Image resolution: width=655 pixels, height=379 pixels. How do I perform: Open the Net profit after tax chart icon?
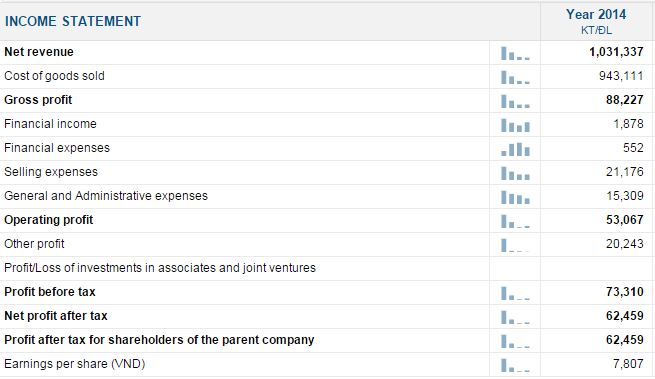[515, 318]
